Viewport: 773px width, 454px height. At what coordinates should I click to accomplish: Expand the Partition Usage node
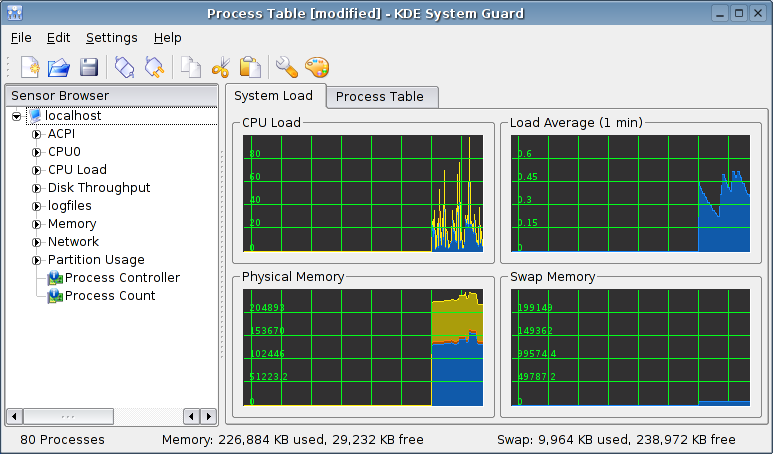pyautogui.click(x=36, y=260)
